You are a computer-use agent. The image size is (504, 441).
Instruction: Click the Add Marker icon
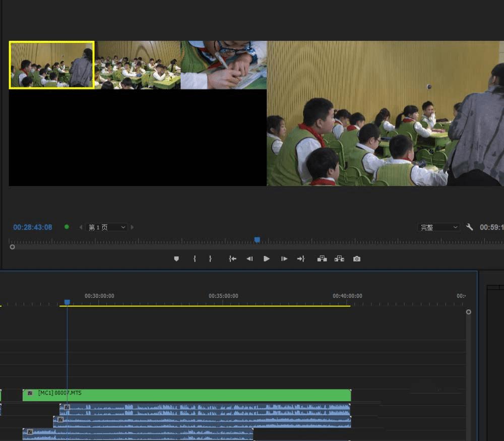(x=176, y=259)
